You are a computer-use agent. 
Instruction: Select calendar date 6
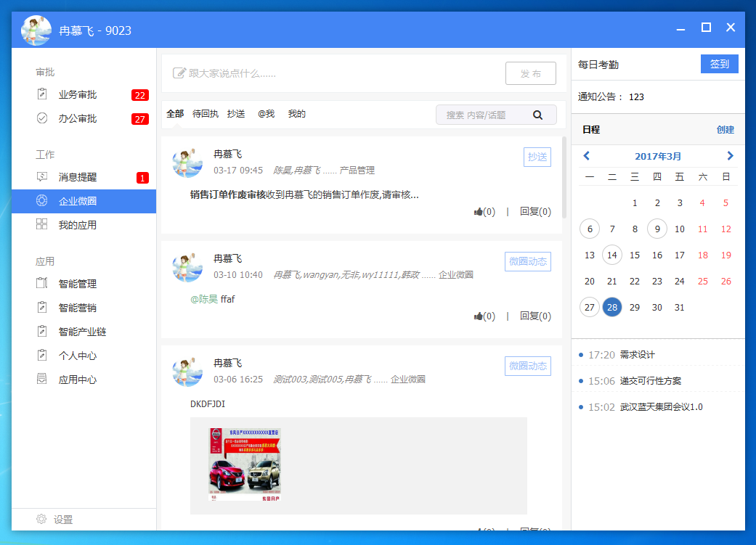(590, 229)
